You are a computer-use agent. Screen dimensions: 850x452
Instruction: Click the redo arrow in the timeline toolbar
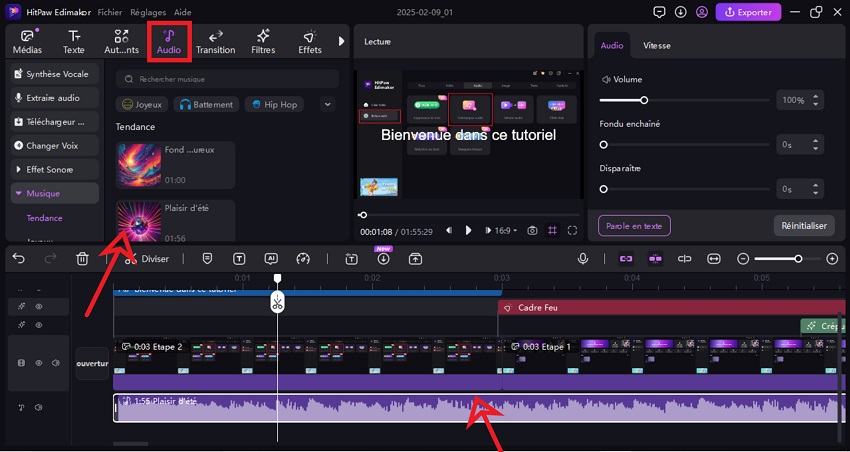pyautogui.click(x=50, y=259)
